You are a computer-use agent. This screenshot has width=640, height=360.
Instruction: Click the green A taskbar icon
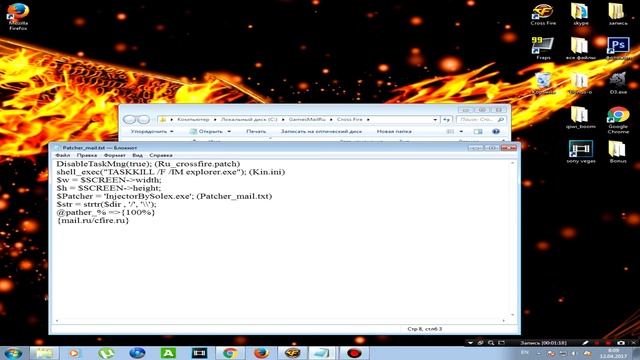(x=168, y=353)
